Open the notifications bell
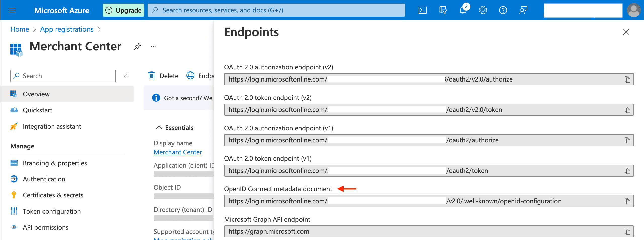 click(463, 10)
